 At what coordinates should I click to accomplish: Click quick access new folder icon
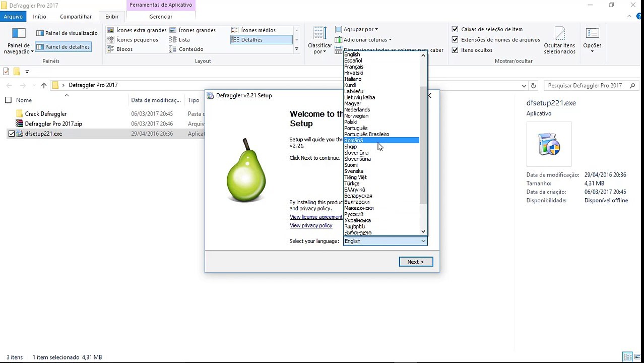pyautogui.click(x=17, y=72)
